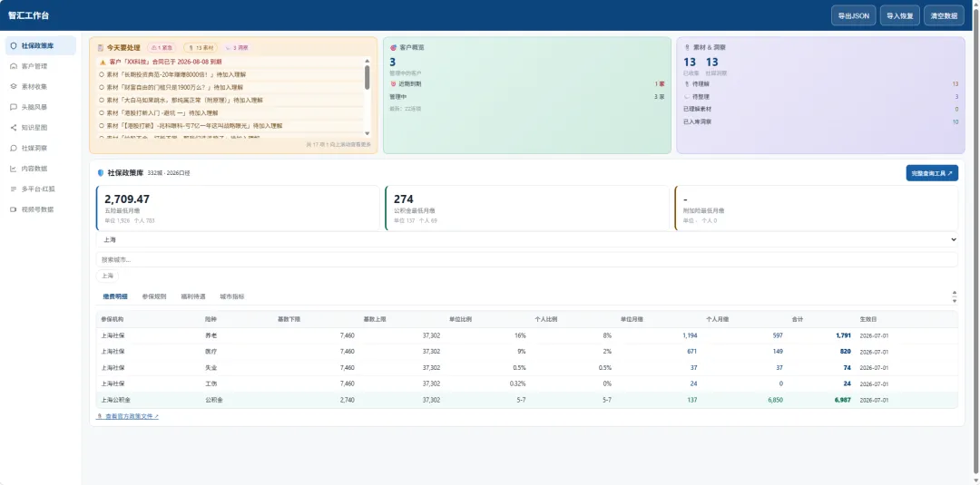Switch to the 参保规则 tab

[x=153, y=296]
